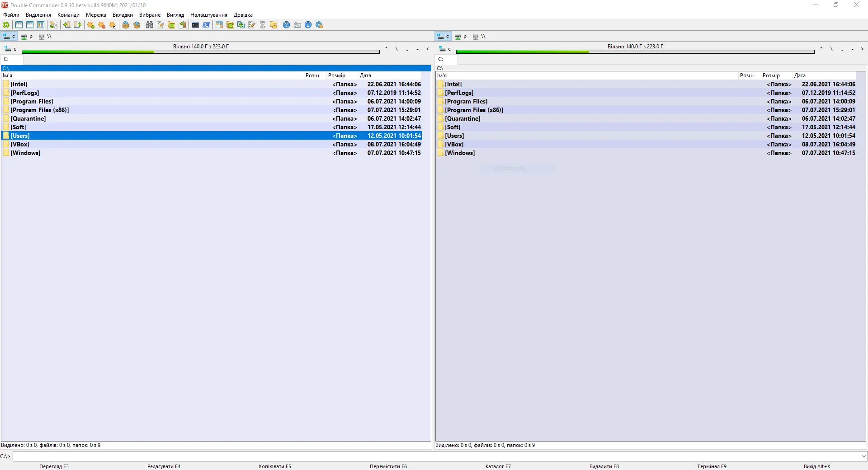
Task: Click the folder with warning sign icon
Action: click(274, 25)
